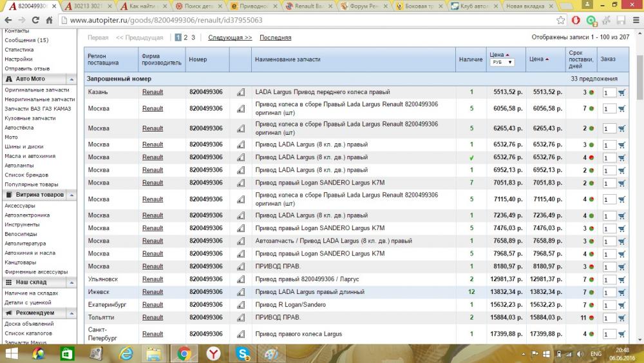
Task: Add the Казань Renault row to cart
Action: tap(621, 92)
